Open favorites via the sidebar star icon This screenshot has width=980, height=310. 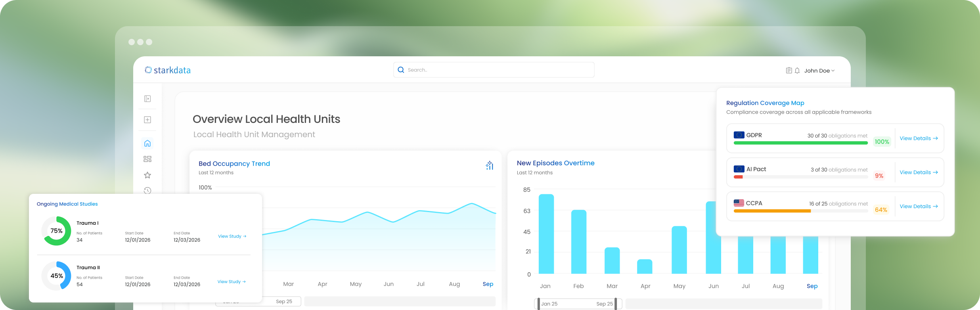(x=147, y=175)
